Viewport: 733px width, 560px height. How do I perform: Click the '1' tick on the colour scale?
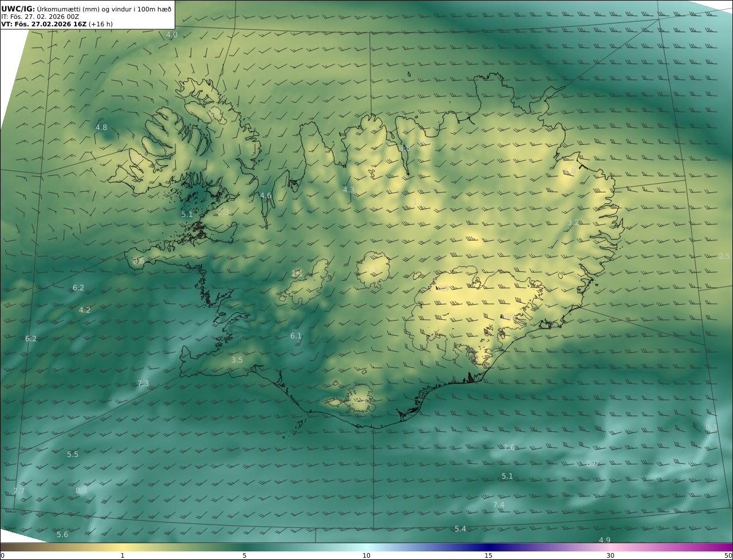(123, 556)
